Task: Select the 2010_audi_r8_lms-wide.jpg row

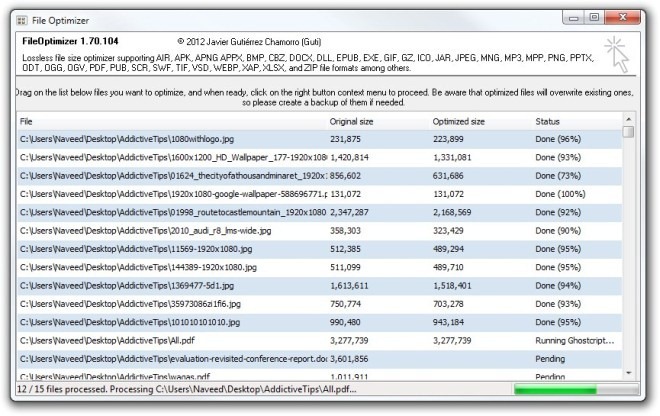Action: [319, 231]
